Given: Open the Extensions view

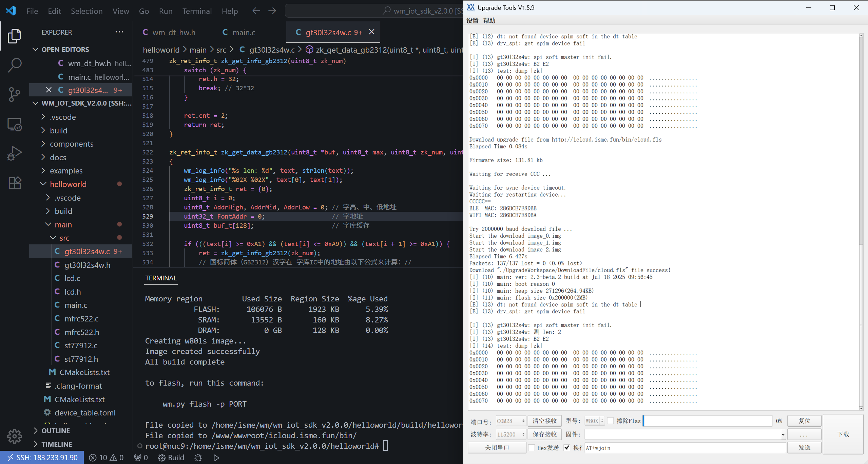Looking at the screenshot, I should tap(14, 183).
